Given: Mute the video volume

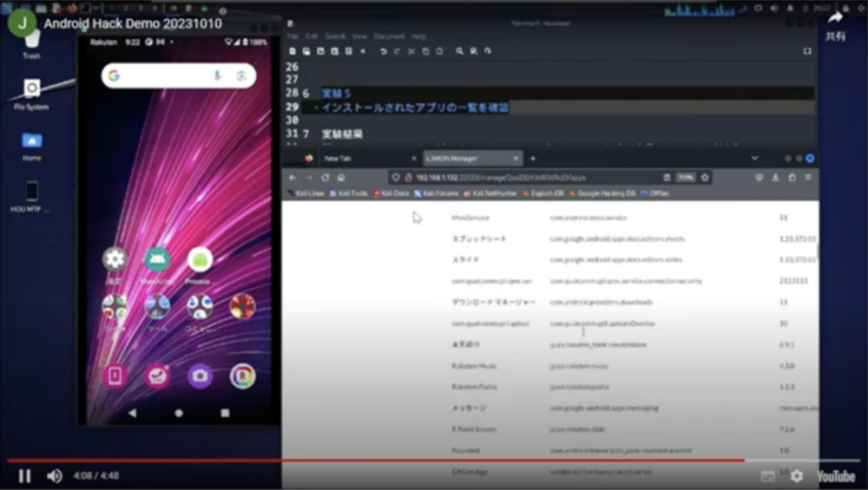Looking at the screenshot, I should coord(55,475).
